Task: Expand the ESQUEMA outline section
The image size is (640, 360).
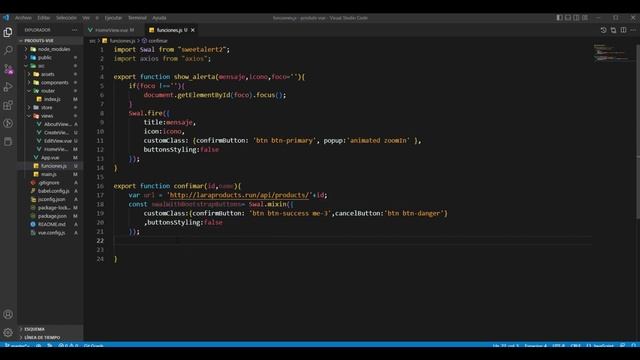Action: tap(50, 329)
